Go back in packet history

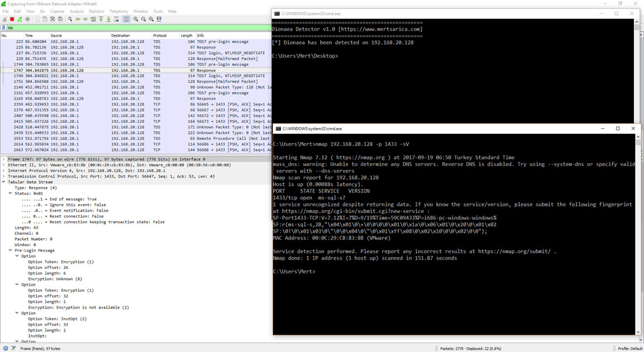[77, 19]
